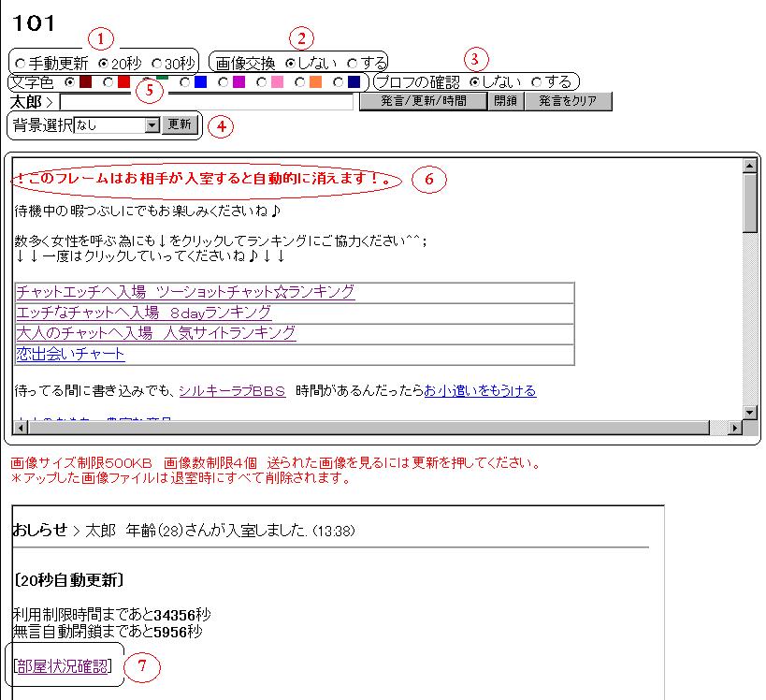The width and height of the screenshot is (766, 700).
Task: Click the 更新 button next to background dropdown
Action: click(180, 124)
